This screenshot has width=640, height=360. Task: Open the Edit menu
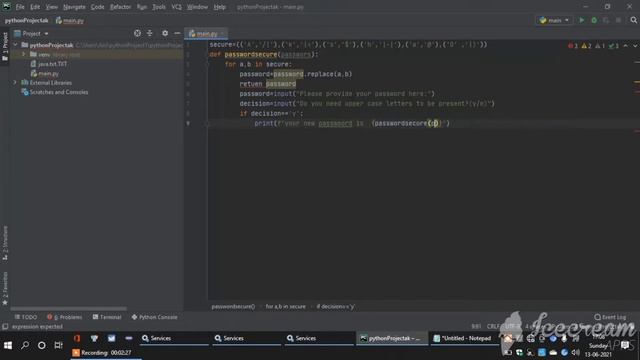[x=35, y=7]
